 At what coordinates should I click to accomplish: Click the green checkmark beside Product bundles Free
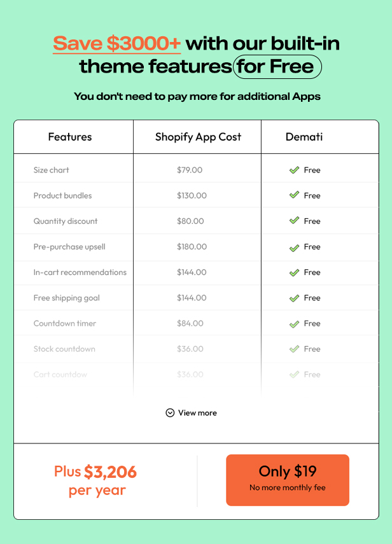294,195
